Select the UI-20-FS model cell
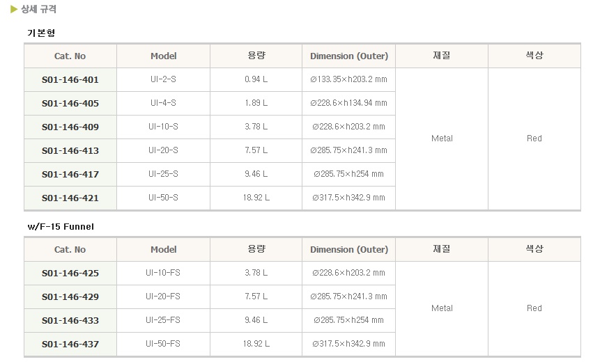 pyautogui.click(x=163, y=296)
